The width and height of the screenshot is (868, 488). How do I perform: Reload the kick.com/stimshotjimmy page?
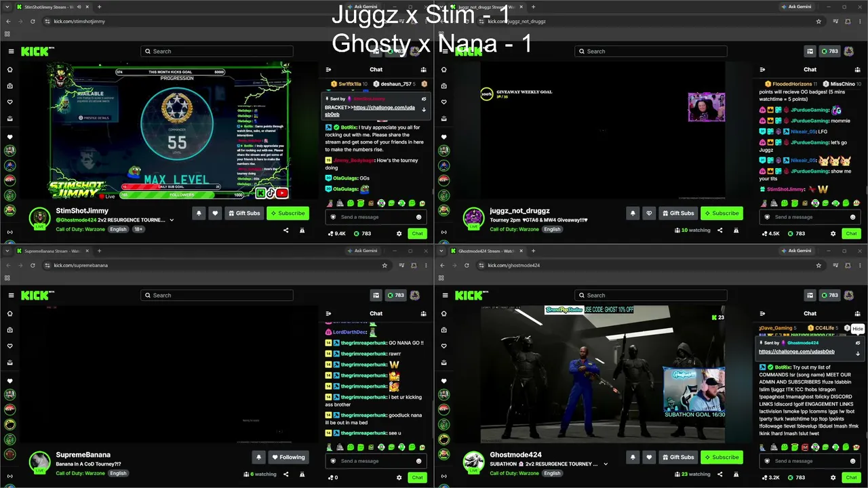pos(33,21)
